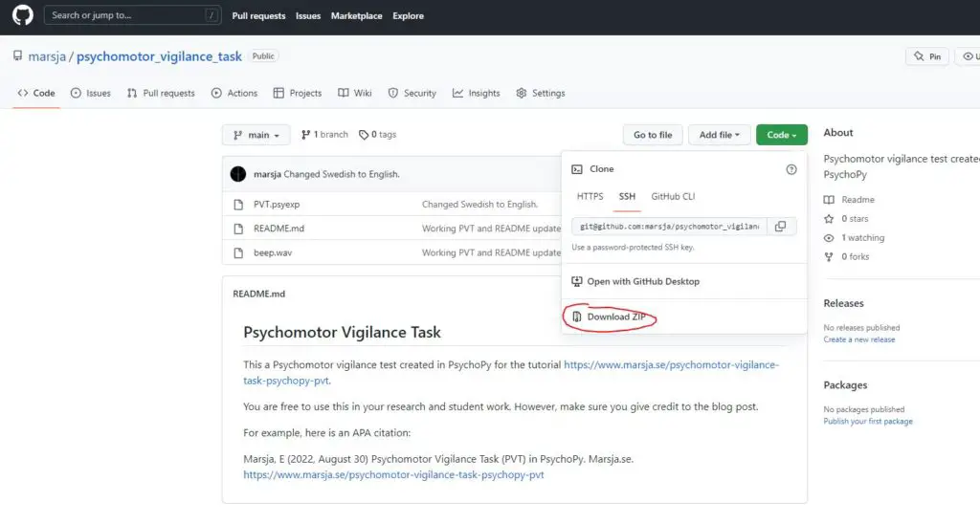
Task: Open Explore in top navigation
Action: coord(408,15)
